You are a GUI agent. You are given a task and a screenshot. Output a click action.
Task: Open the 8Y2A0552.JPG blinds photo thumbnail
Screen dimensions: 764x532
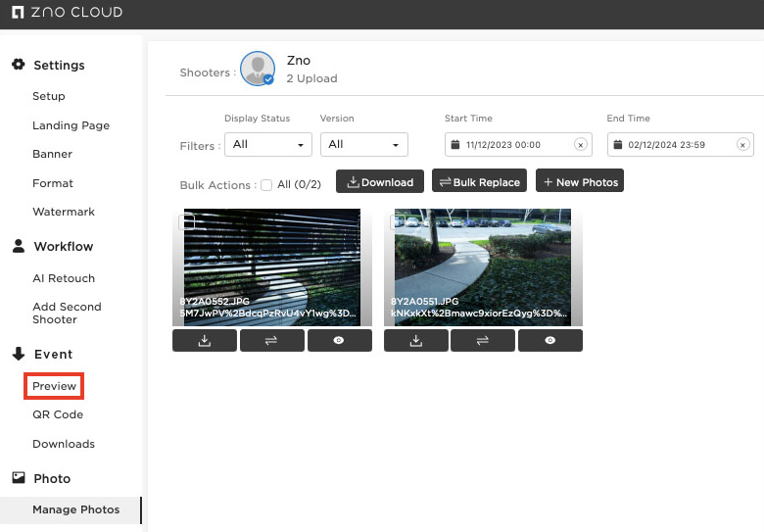point(272,267)
